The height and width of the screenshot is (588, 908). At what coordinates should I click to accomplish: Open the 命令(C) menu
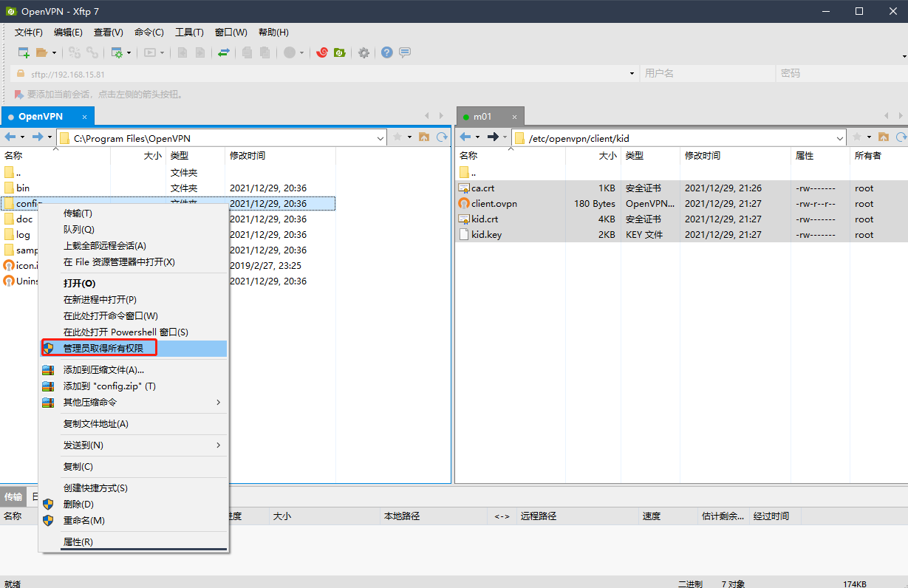tap(149, 33)
